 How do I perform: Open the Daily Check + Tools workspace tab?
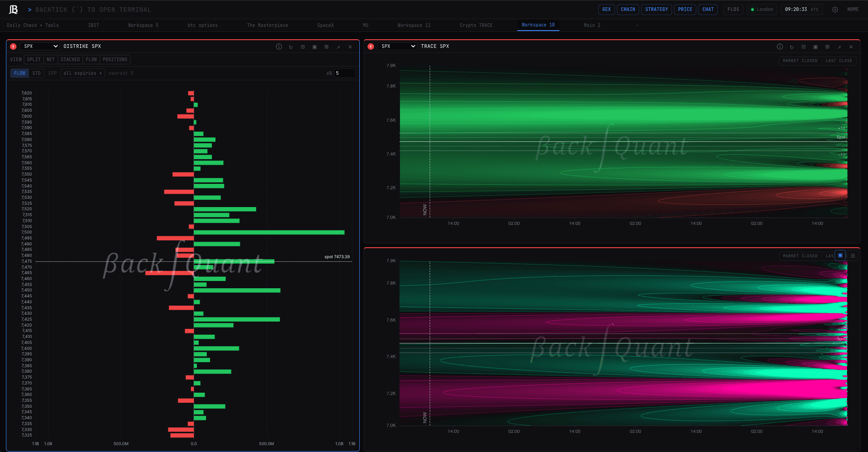33,26
